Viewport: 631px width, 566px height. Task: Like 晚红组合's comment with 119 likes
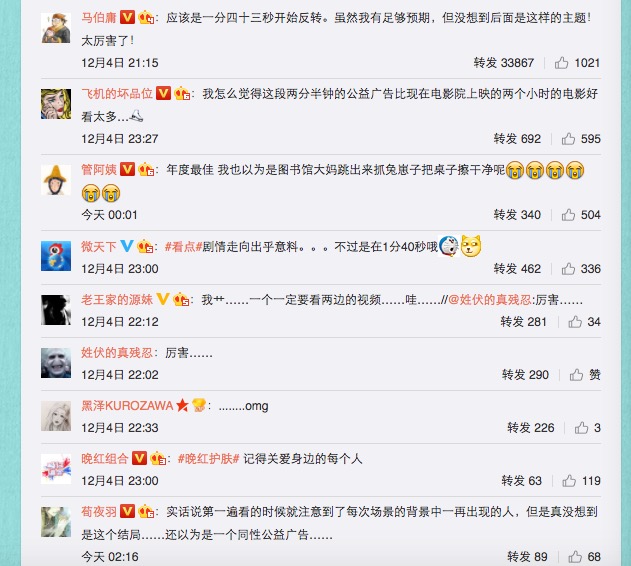coord(569,481)
